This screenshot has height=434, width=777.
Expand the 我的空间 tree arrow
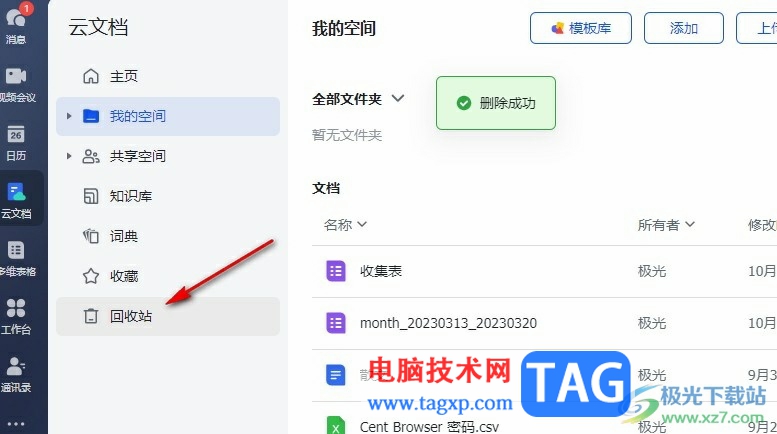point(69,116)
